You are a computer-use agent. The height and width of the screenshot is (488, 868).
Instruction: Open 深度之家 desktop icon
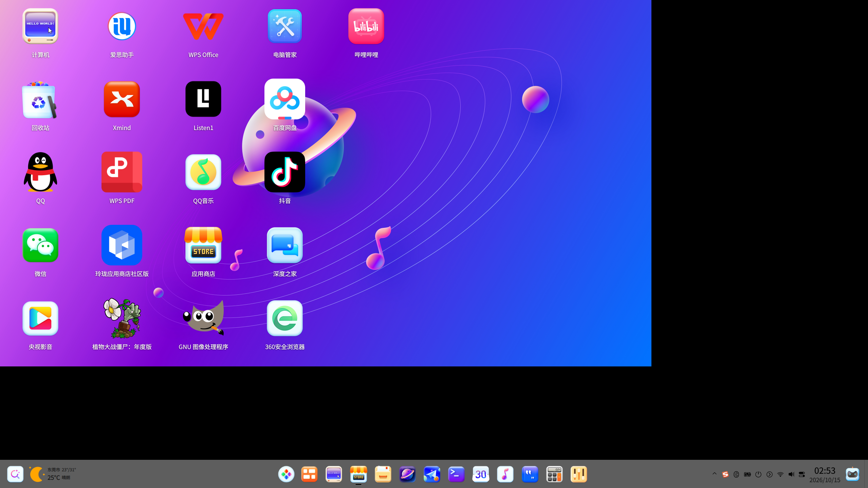tap(285, 245)
